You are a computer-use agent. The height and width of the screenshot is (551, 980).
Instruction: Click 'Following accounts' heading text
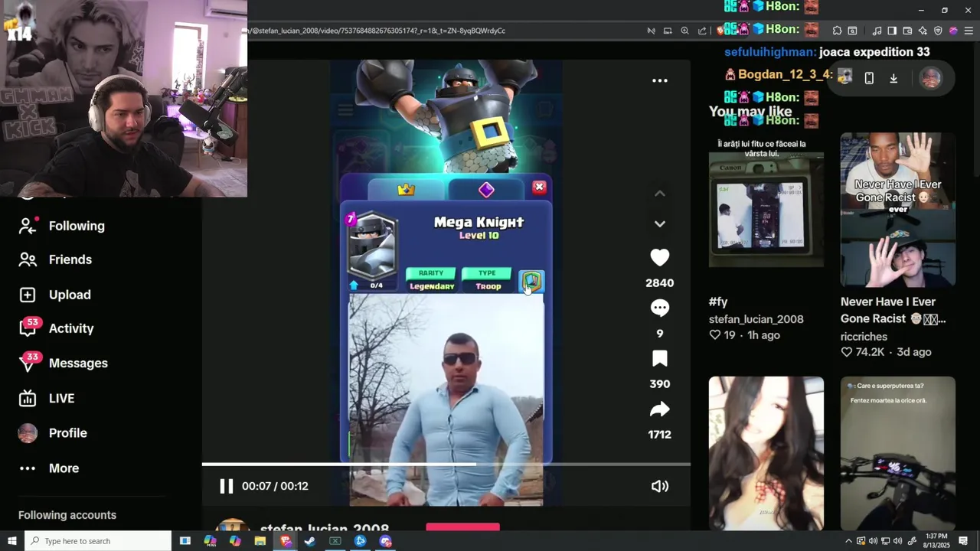tap(67, 515)
